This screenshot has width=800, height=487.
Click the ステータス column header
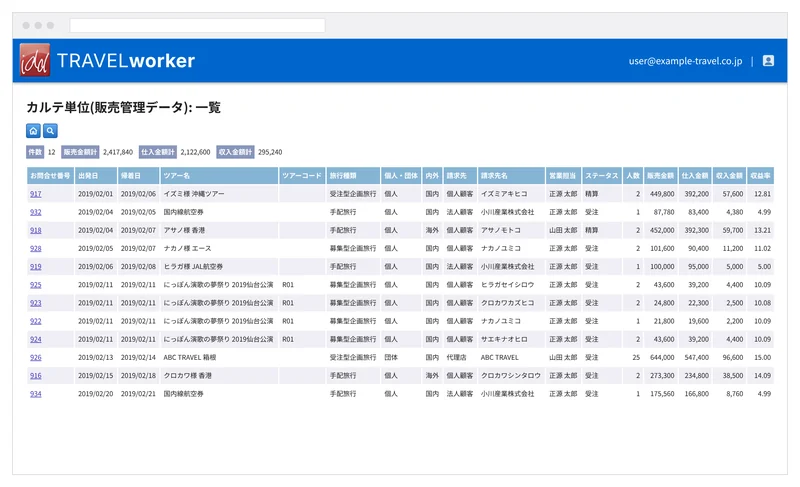[x=602, y=175]
